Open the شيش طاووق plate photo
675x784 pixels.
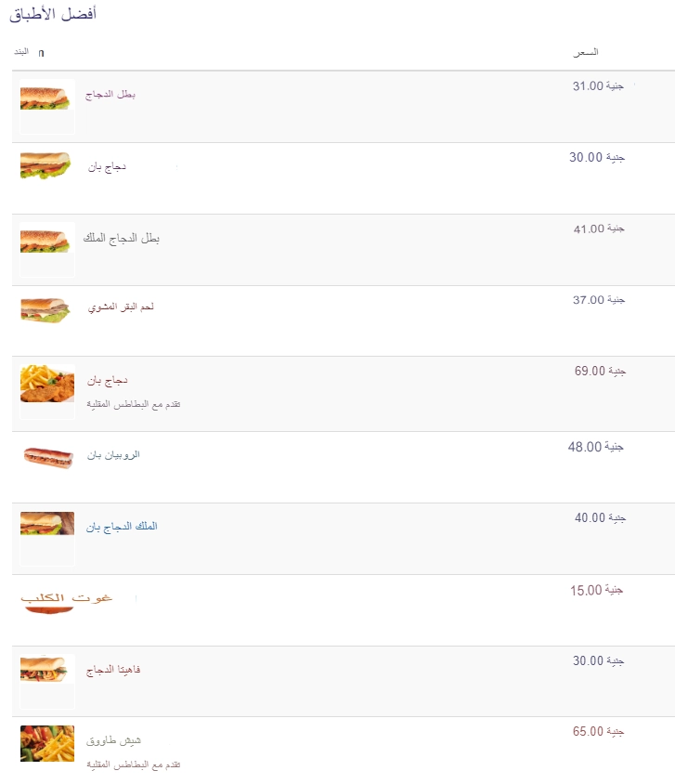click(47, 743)
